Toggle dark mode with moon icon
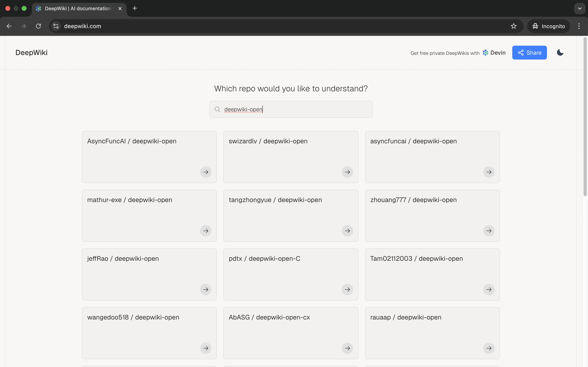Viewport: 588px width, 367px height. tap(560, 52)
